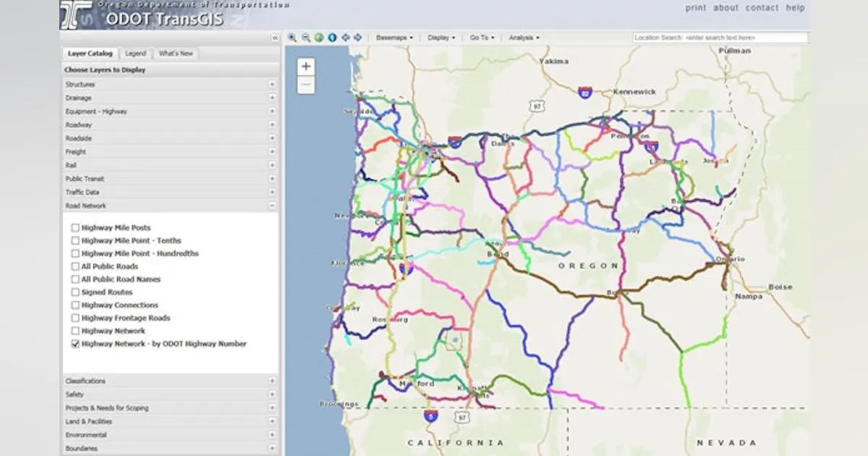Collapse the side panel with double-arrow icon
This screenshot has width=868, height=456.
(275, 38)
